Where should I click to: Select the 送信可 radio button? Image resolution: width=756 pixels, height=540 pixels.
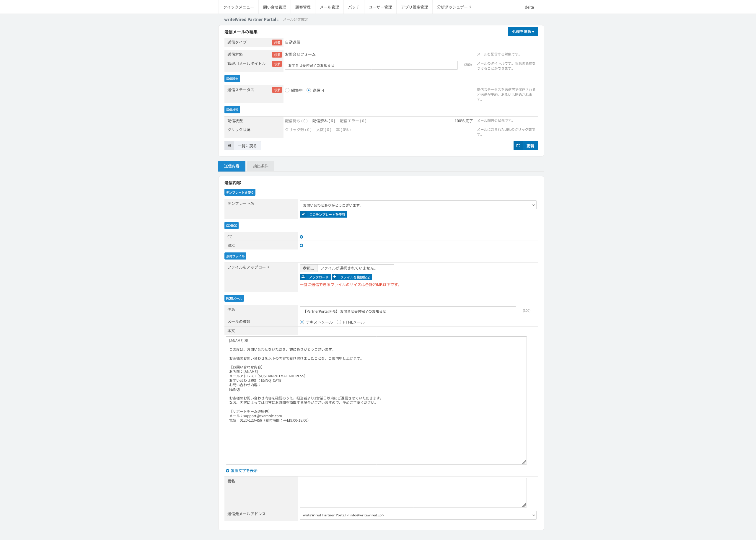[309, 90]
